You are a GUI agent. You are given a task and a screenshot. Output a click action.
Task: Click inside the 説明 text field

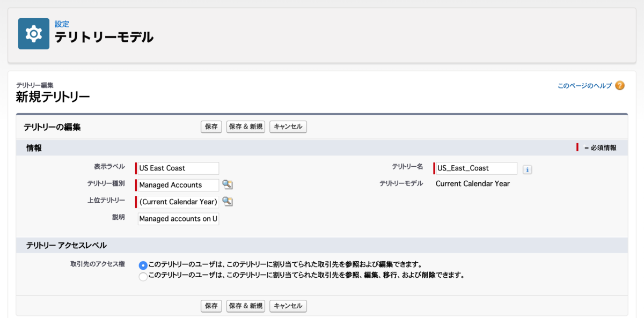pyautogui.click(x=178, y=219)
